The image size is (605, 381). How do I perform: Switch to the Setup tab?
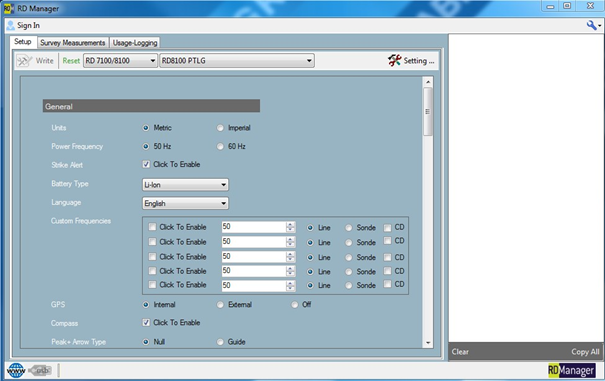23,42
